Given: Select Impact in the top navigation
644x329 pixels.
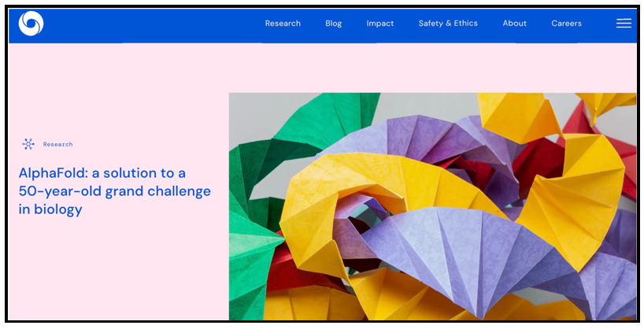Looking at the screenshot, I should click(380, 24).
